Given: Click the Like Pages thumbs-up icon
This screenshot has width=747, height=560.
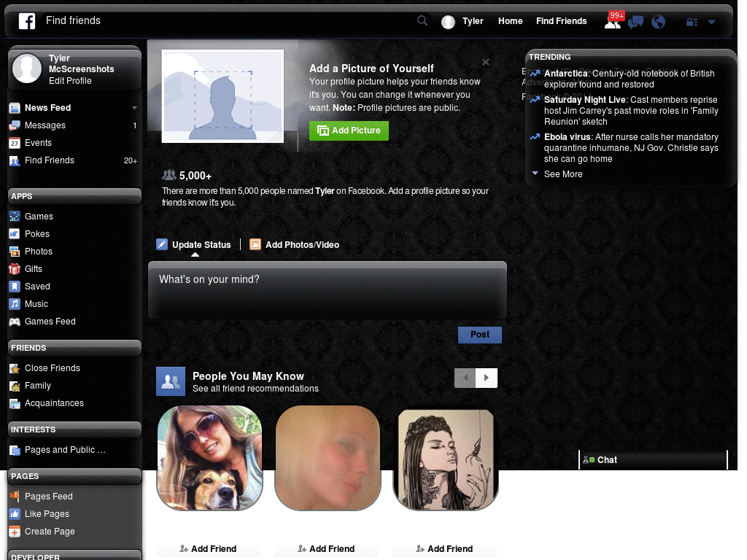Looking at the screenshot, I should pos(15,514).
